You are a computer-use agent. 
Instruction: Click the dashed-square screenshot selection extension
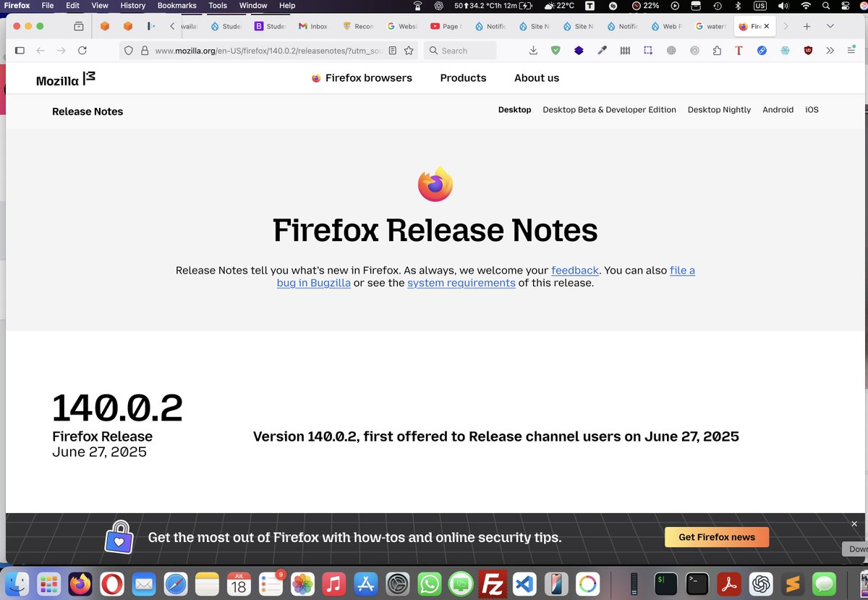coord(648,51)
